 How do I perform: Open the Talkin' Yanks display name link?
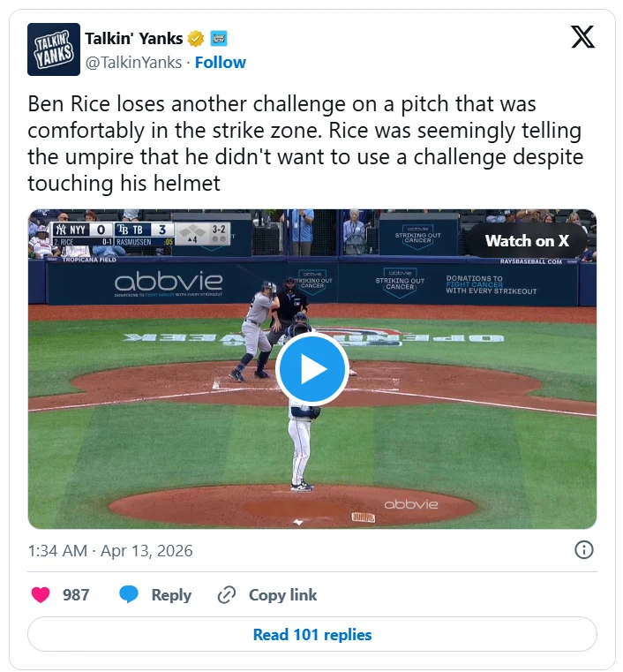pos(134,38)
